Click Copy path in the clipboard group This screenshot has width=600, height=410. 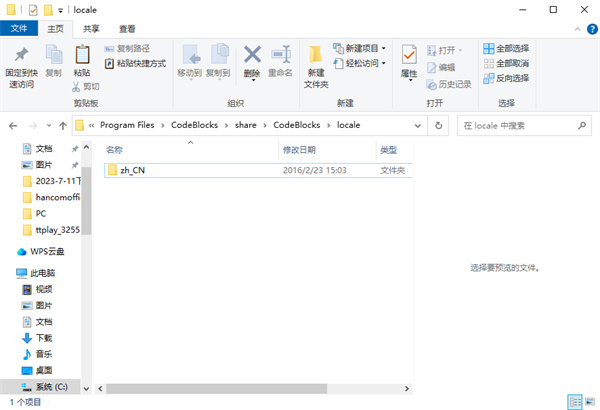(127, 48)
